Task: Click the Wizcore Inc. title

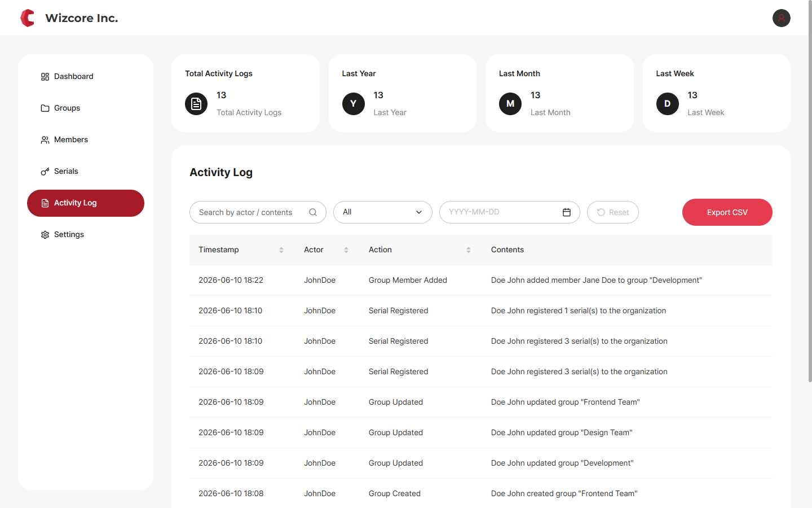Action: click(82, 18)
